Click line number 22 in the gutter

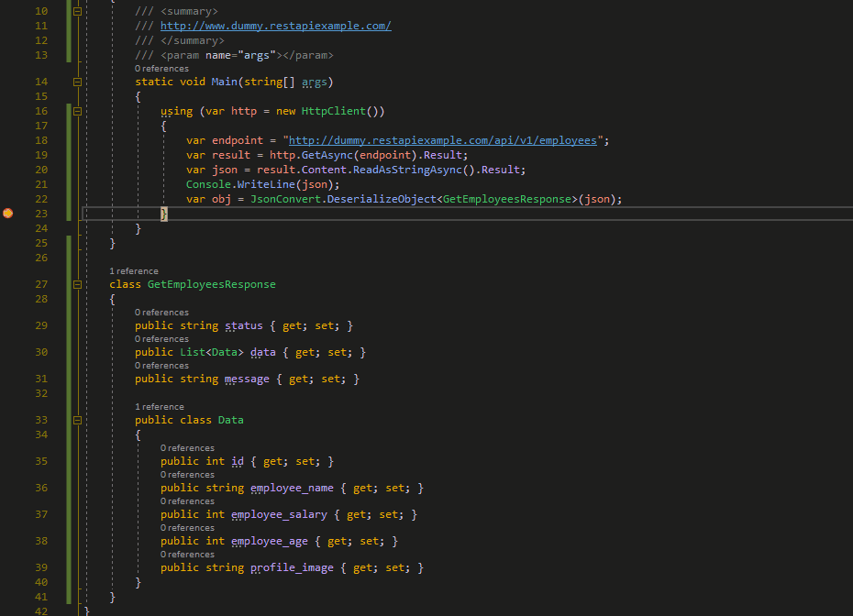click(41, 199)
